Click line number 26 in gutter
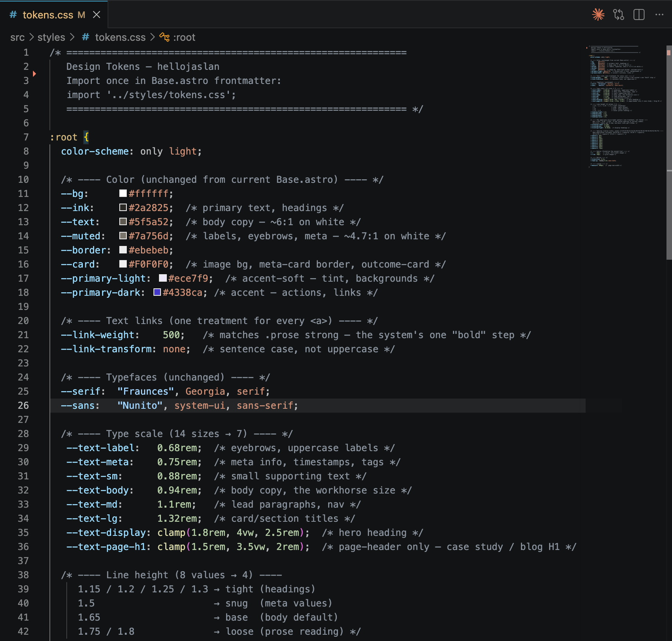The image size is (672, 641). point(23,405)
